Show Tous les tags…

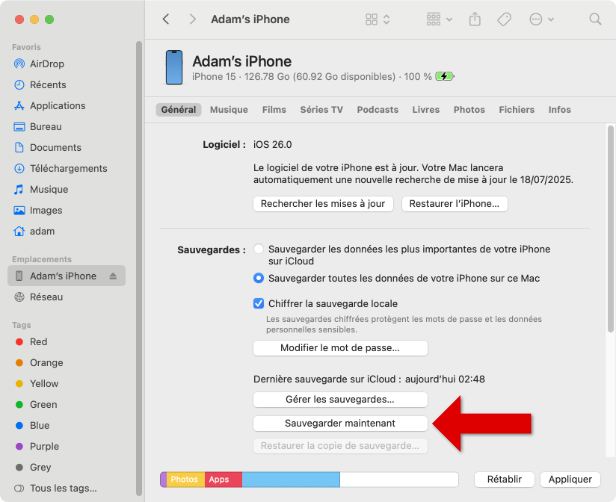(63, 488)
